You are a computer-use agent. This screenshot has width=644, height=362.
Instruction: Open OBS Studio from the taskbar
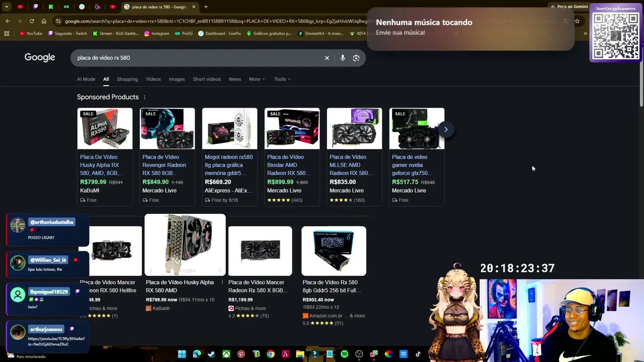[x=359, y=354]
